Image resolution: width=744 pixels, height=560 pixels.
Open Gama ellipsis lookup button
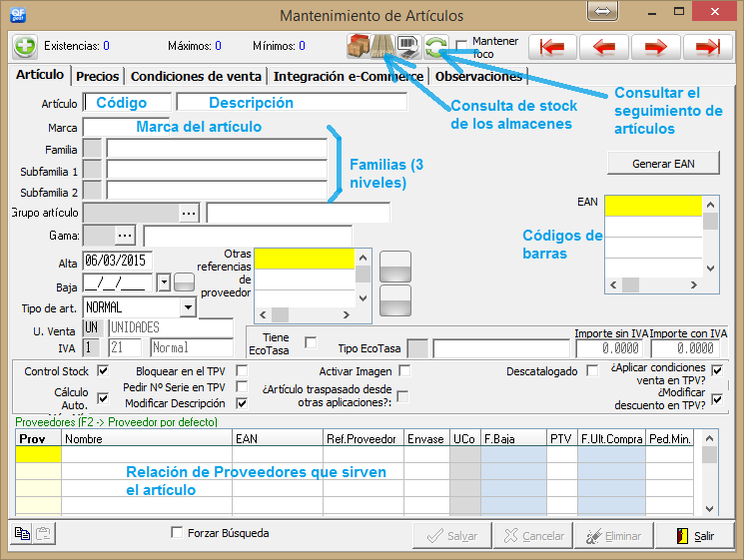(125, 236)
